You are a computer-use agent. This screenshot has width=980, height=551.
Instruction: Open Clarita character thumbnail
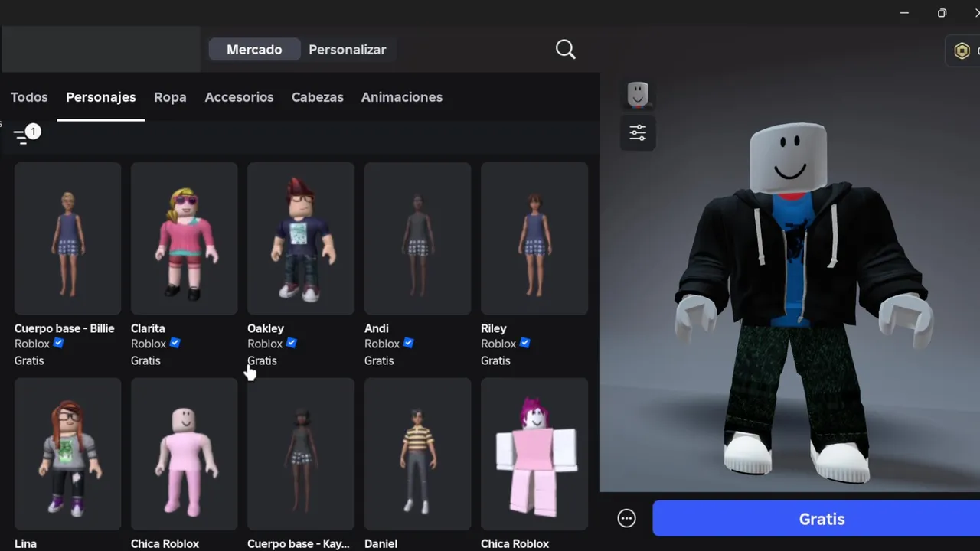(184, 238)
